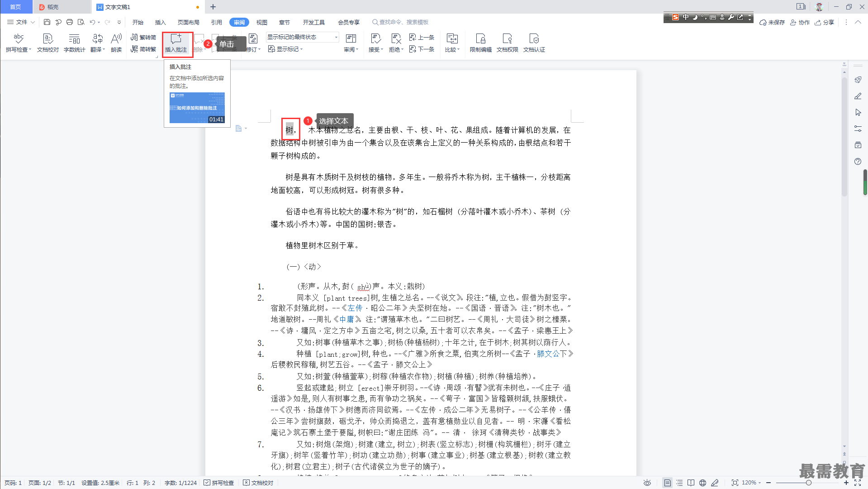Screen dimensions: 868x489
Task: Toggle Document Proofreading checkbox in status bar
Action: click(x=258, y=483)
